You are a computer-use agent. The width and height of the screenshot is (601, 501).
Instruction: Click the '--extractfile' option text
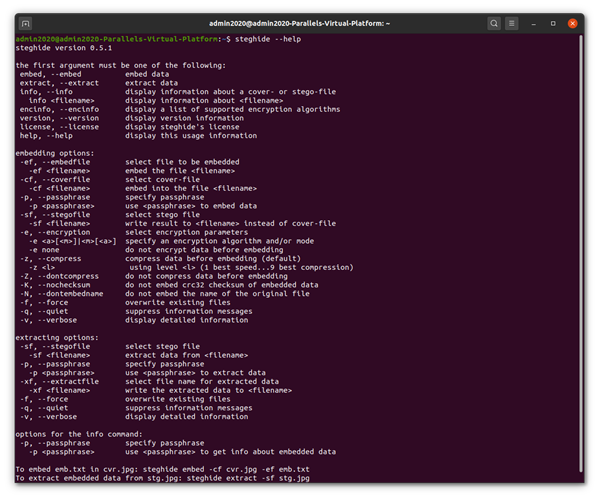tap(70, 382)
